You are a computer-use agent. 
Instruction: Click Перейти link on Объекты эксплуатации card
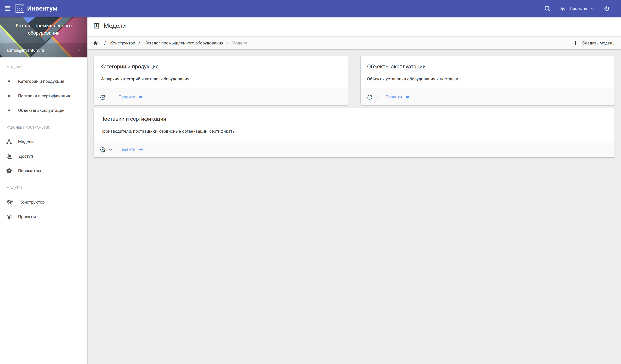click(394, 97)
